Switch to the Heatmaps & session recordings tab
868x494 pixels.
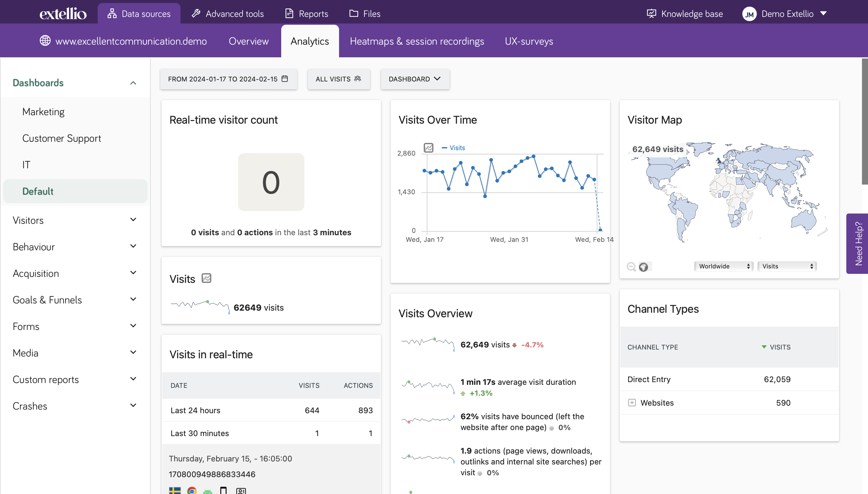(417, 41)
